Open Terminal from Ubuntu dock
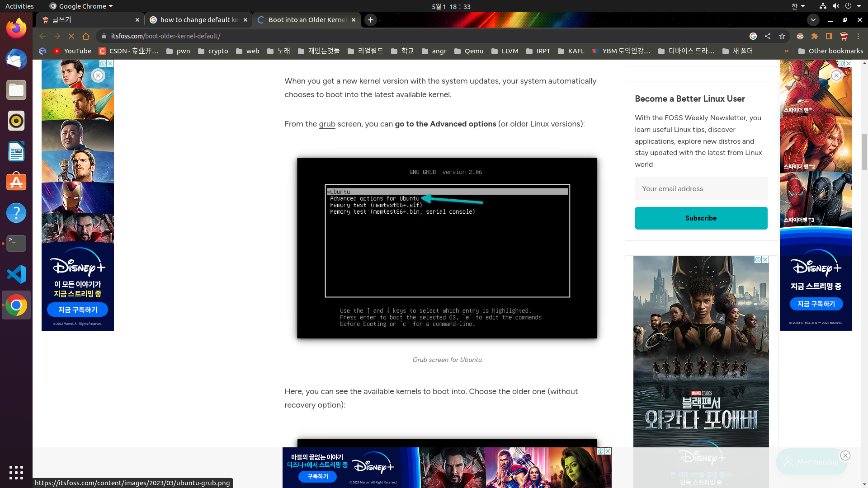Viewport: 868px width, 488px height. tap(16, 244)
